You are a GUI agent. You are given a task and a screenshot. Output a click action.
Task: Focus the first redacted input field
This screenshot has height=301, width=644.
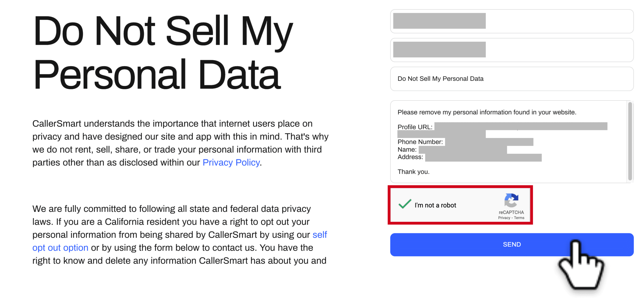pyautogui.click(x=511, y=21)
